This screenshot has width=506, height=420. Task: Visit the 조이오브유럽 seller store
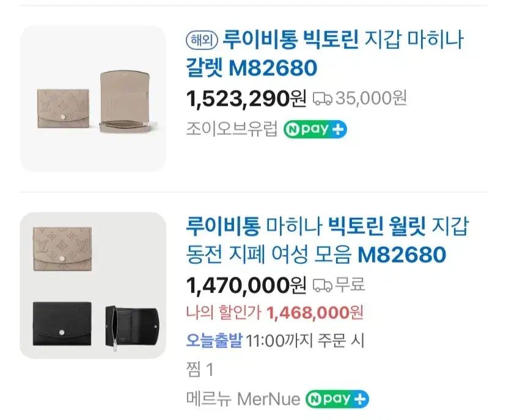[232, 129]
